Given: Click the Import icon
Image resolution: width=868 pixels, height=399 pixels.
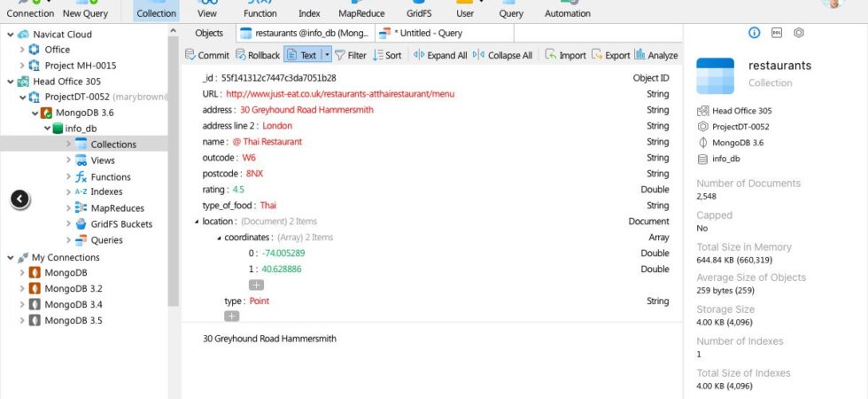Looking at the screenshot, I should (565, 55).
